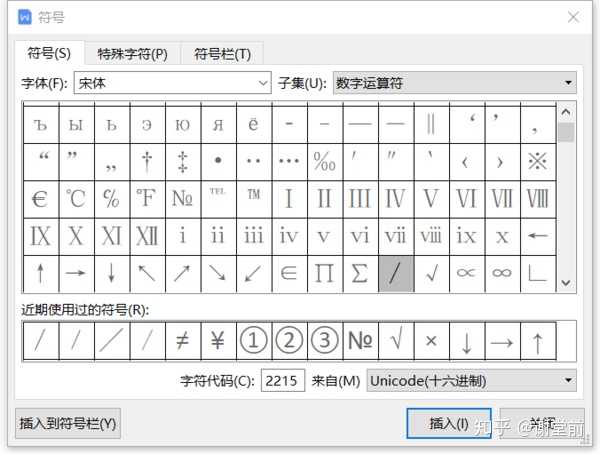The width and height of the screenshot is (600, 454).
Task: Select the reference mark ※ symbol
Action: (538, 162)
